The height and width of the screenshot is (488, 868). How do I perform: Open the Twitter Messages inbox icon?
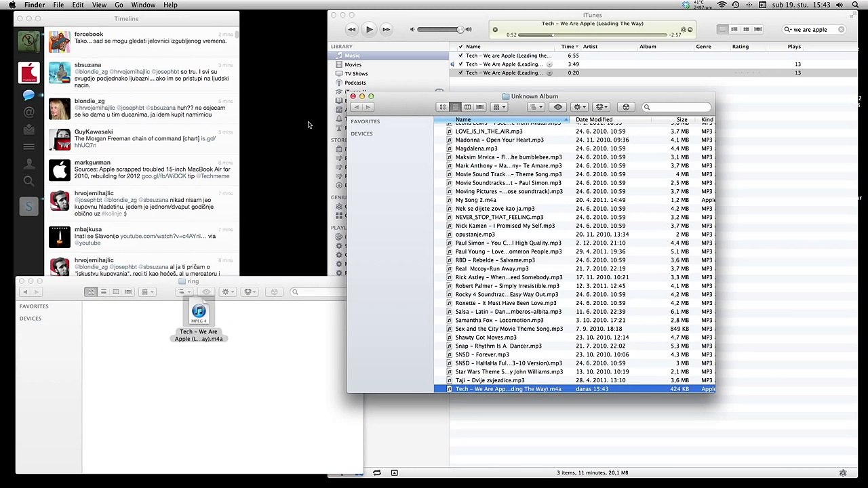tap(28, 129)
